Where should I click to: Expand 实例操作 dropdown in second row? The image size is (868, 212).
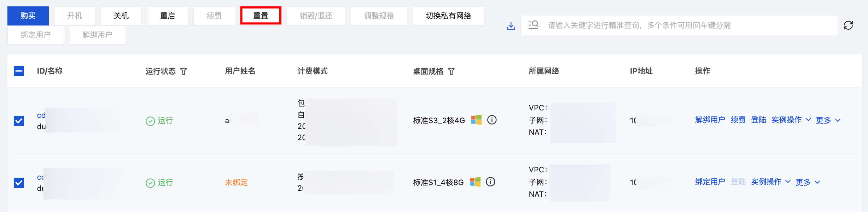(771, 182)
